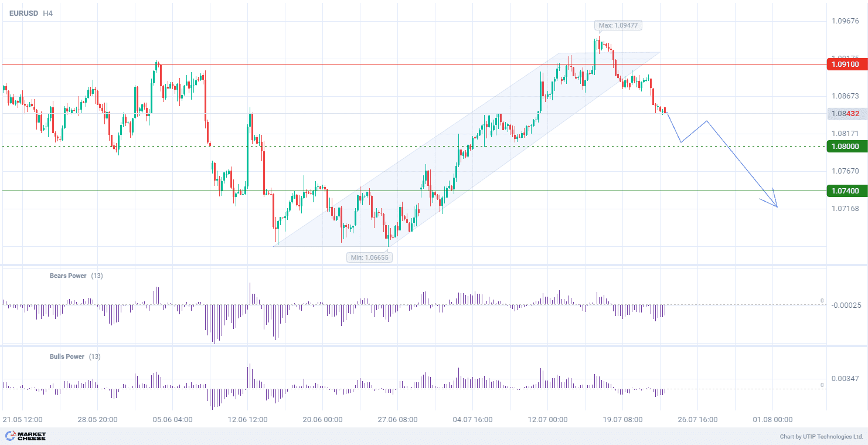Click the 1.07168 price axis value
This screenshot has width=868, height=445.
pos(845,209)
